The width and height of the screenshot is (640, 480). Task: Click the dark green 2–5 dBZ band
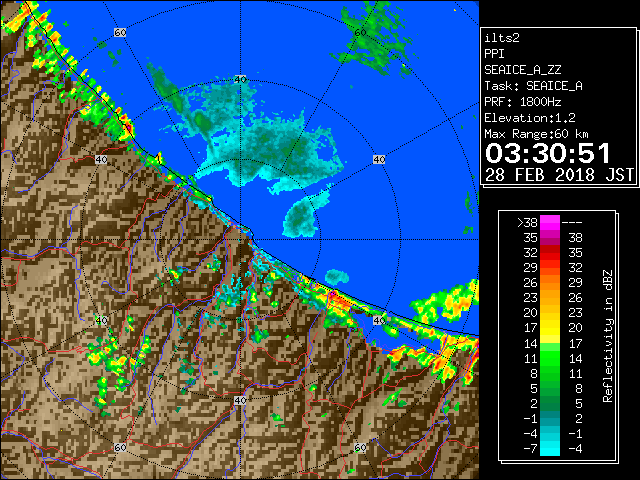point(550,403)
